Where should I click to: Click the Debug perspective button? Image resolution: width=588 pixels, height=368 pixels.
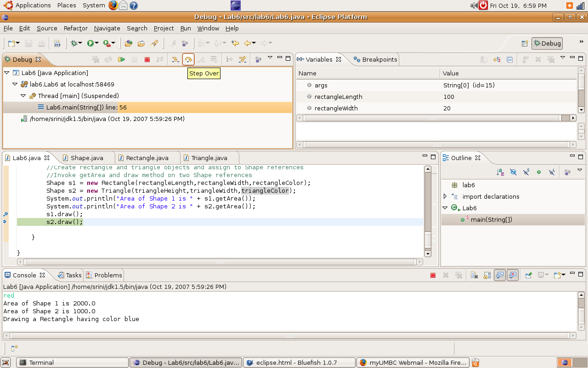tap(547, 43)
